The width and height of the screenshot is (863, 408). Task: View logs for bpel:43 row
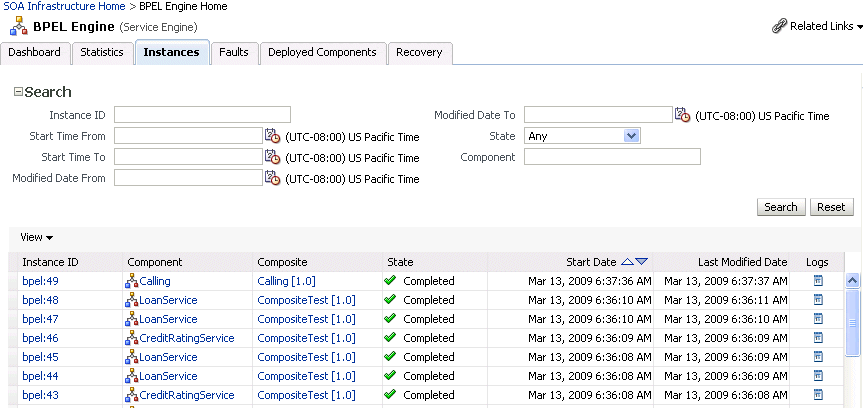click(x=818, y=395)
